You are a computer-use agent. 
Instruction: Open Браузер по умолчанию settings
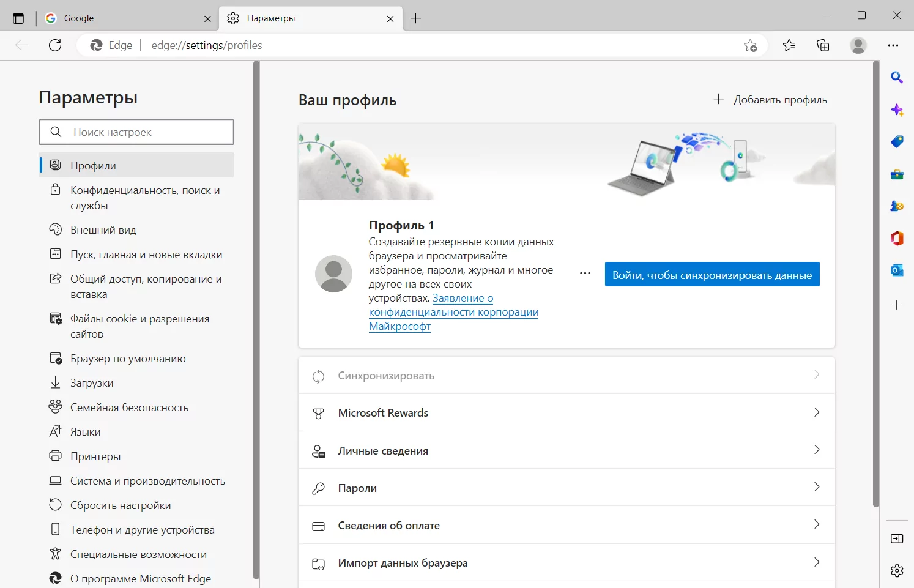[x=136, y=358]
